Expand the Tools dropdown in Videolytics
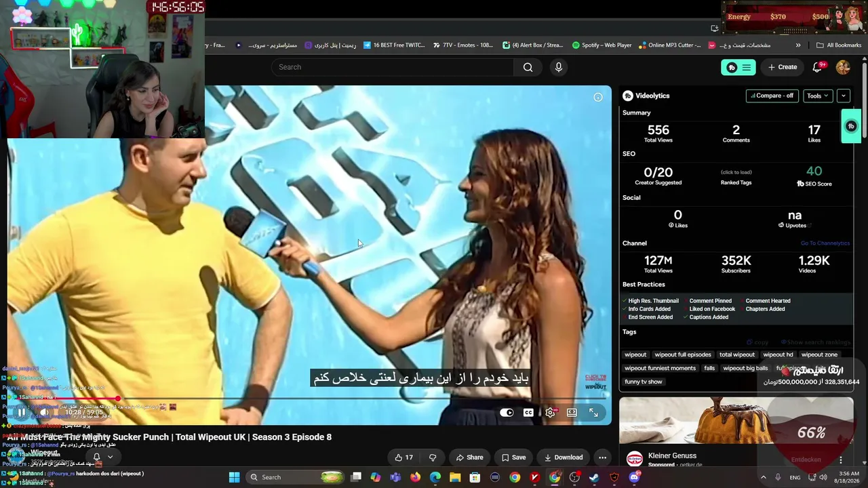The height and width of the screenshot is (488, 868). coord(818,96)
